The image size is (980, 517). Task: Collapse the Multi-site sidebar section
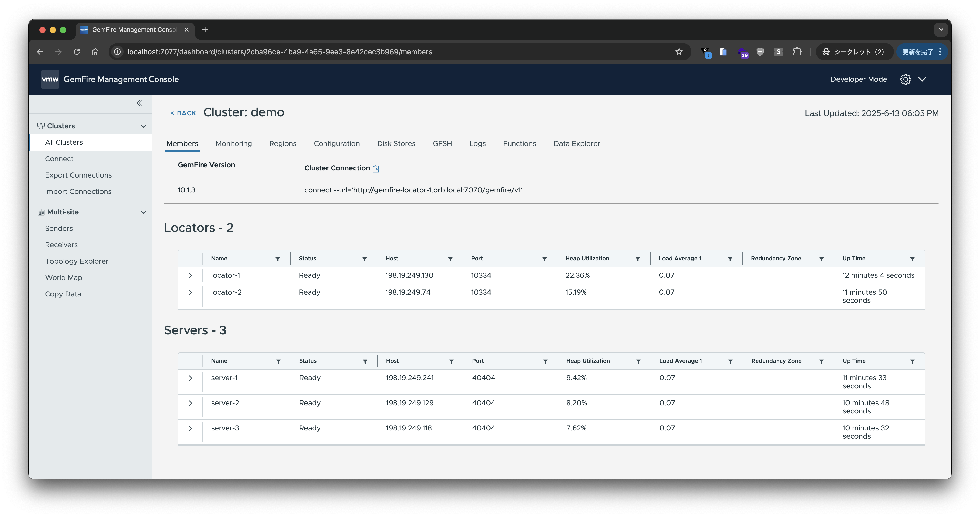[144, 212]
